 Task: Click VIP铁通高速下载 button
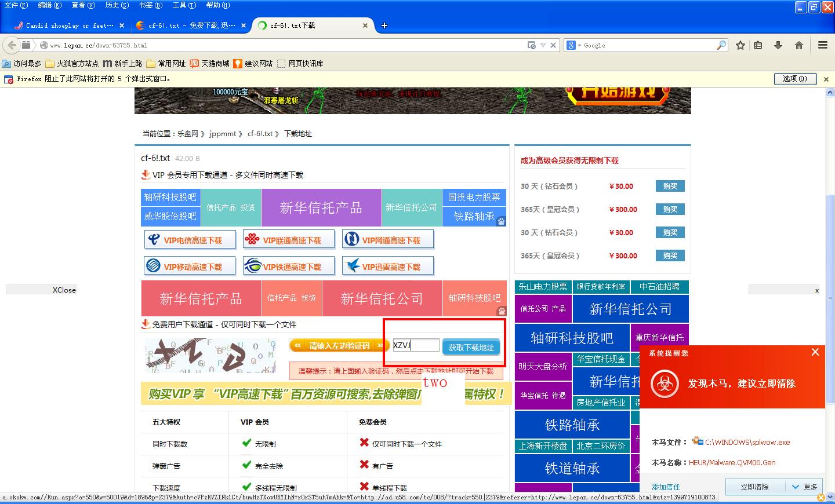[289, 266]
